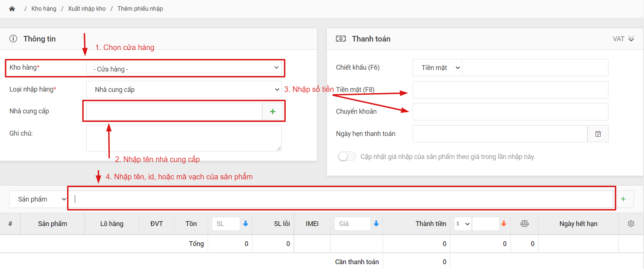Click the home icon in breadcrumb
Screen dimensions: 644x269
pos(12,9)
